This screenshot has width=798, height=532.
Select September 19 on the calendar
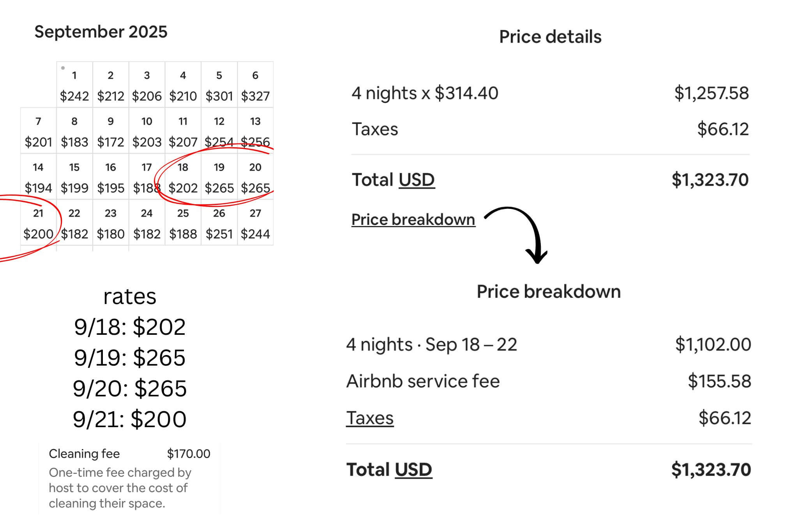219,177
